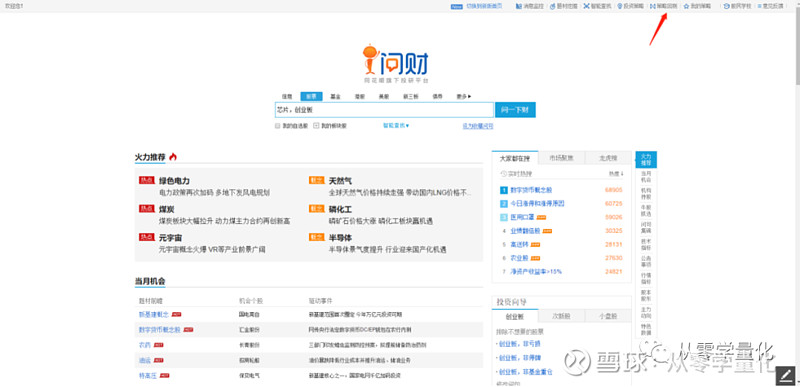The width and height of the screenshot is (800, 387).
Task: Click the red 热点 badge beside 煤炭
Action: (146, 209)
